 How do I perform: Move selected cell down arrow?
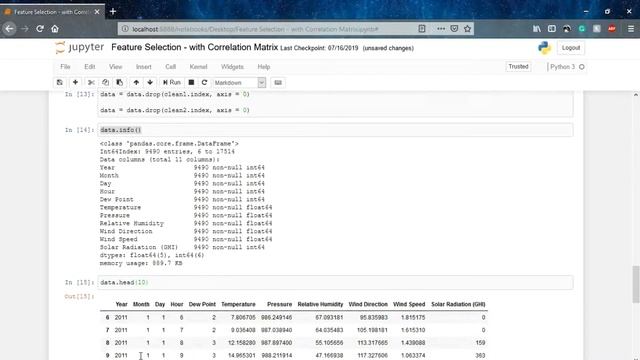pos(150,82)
